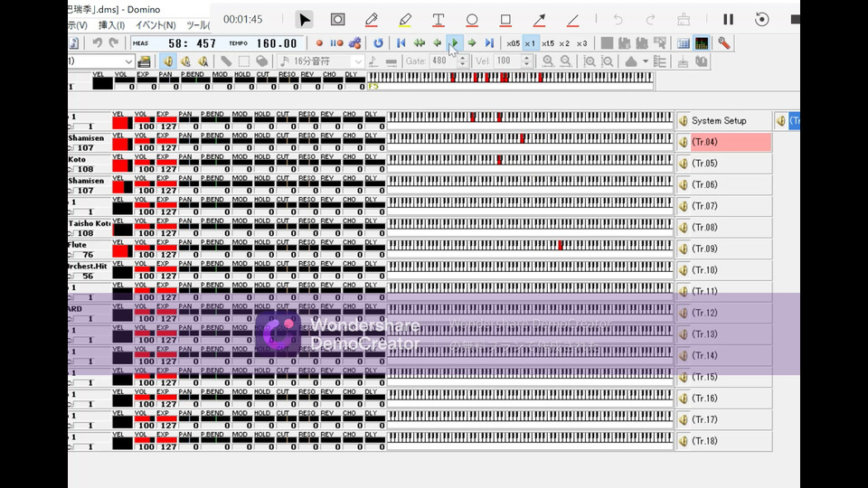Viewport: 868px width, 488px height.
Task: Set playback speed to x1
Action: [x=530, y=43]
